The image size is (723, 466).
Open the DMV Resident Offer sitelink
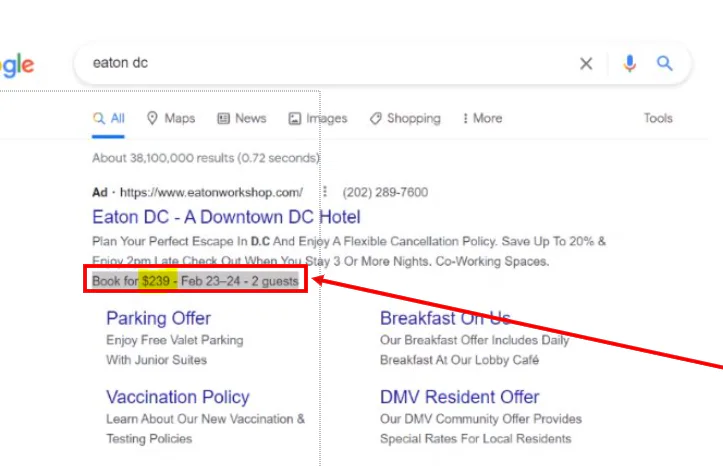(459, 397)
